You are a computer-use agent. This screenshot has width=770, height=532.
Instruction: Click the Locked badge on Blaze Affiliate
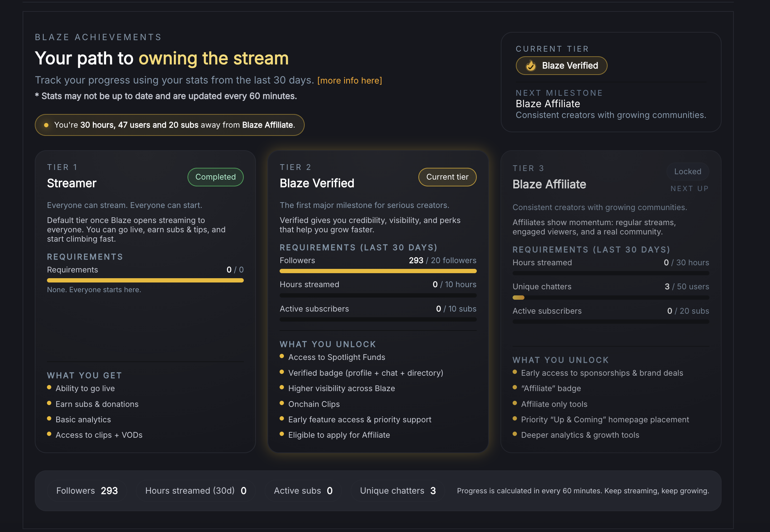point(687,171)
